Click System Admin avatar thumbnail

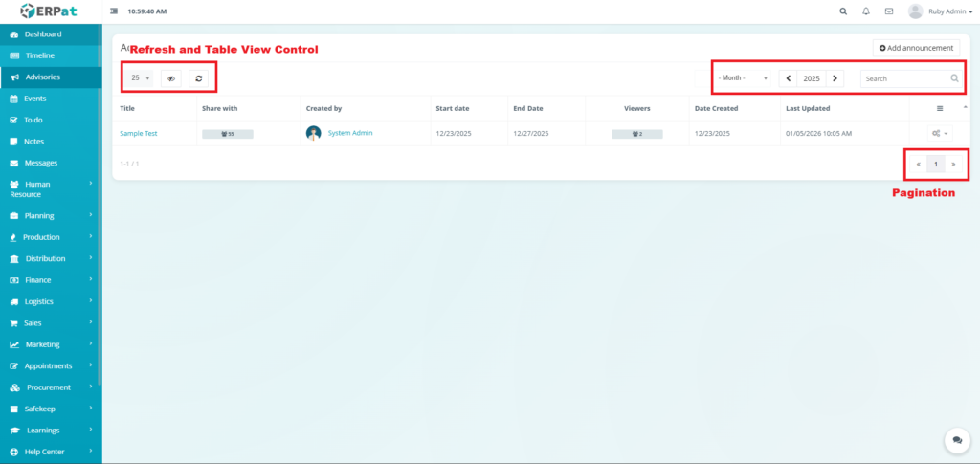pyautogui.click(x=313, y=133)
